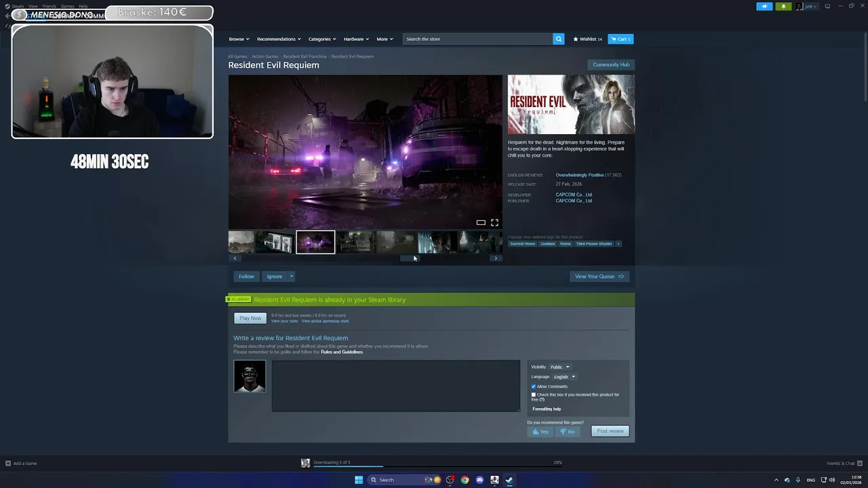Viewport: 868px width, 488px height.
Task: Open the Friends menu
Action: click(50, 6)
